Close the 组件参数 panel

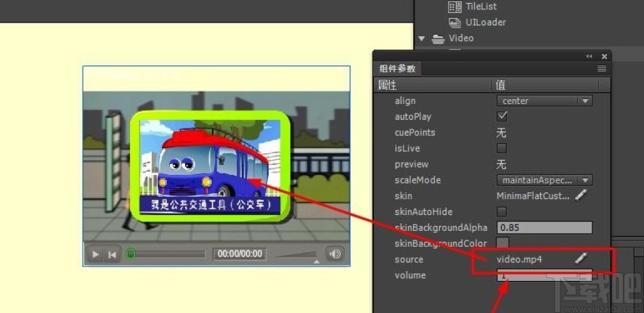point(604,56)
